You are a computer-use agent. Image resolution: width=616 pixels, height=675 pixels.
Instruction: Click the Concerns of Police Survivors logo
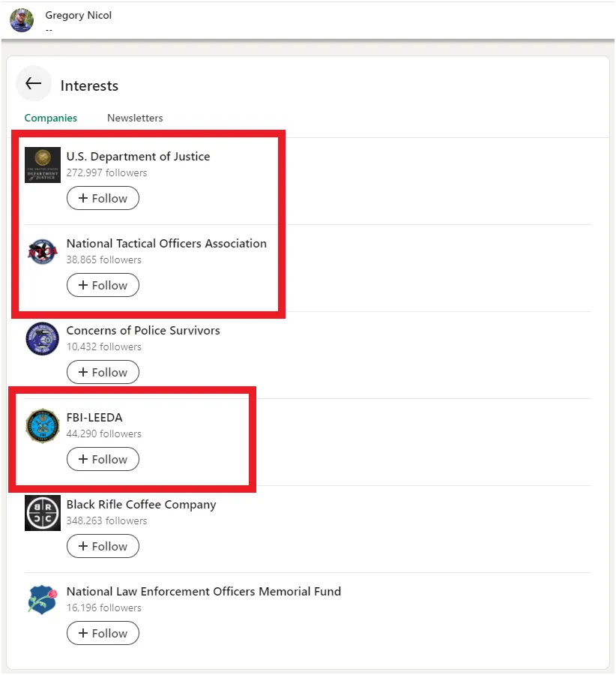tap(42, 339)
